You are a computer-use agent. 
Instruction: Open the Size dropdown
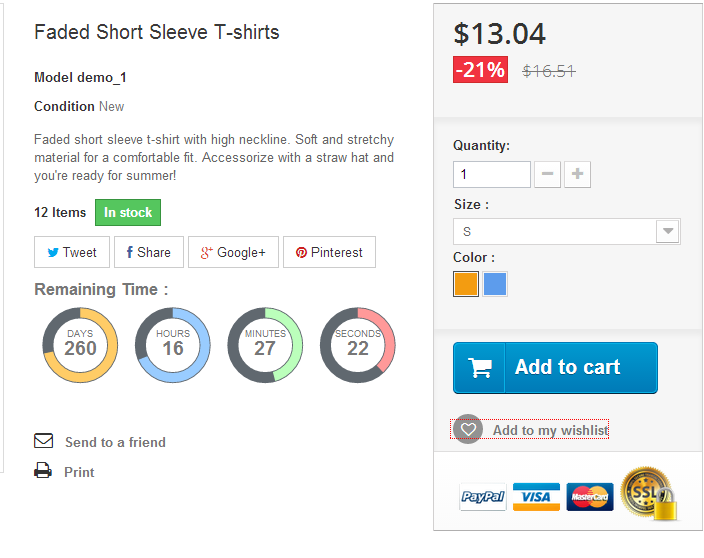coord(567,232)
